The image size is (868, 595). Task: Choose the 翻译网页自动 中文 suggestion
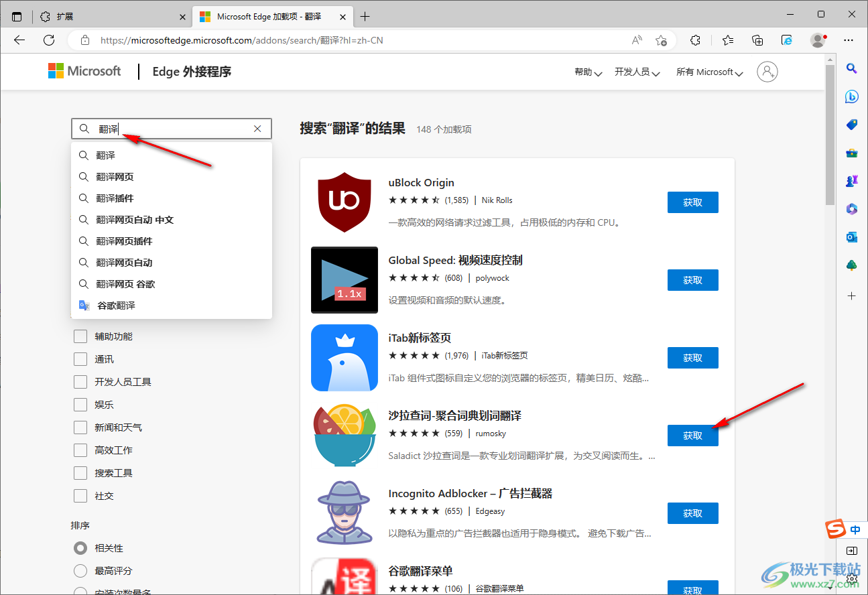click(x=172, y=220)
